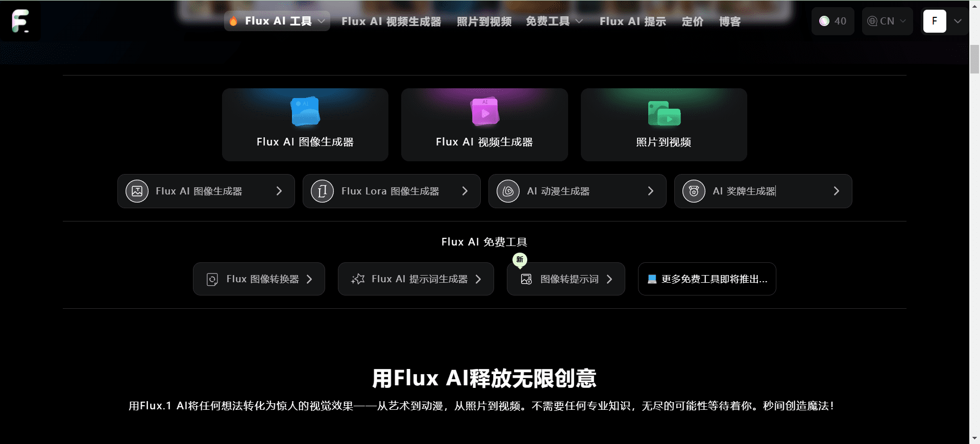The width and height of the screenshot is (980, 444).
Task: Click the Flux AI logo icon
Action: tap(20, 21)
